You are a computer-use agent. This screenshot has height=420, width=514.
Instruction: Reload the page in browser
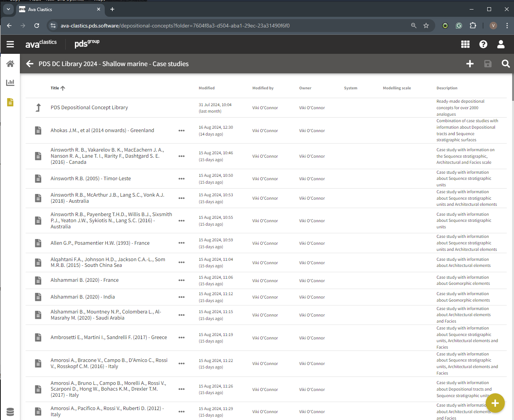(x=37, y=26)
